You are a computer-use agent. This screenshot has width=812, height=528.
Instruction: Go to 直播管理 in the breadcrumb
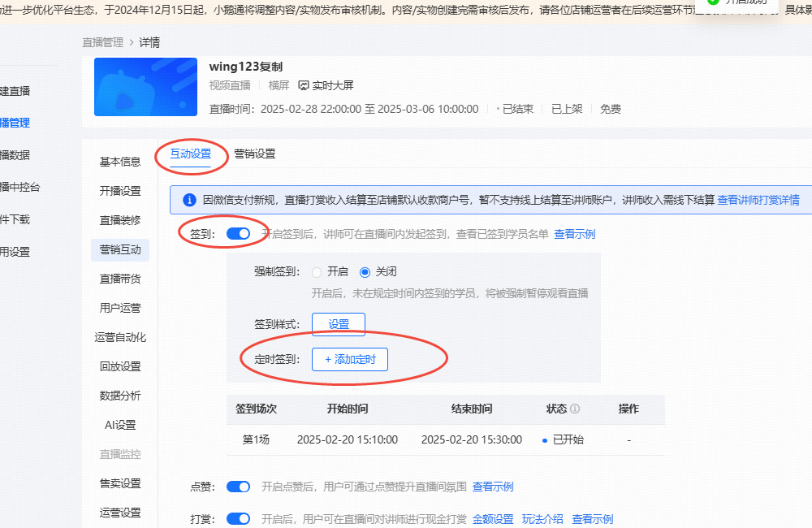tap(102, 42)
